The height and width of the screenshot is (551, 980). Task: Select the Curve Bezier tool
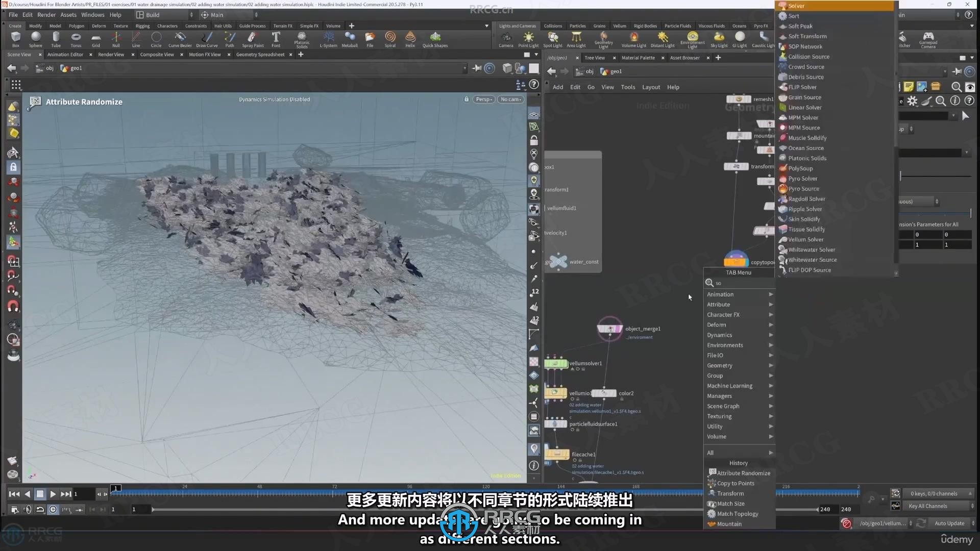[x=180, y=39]
